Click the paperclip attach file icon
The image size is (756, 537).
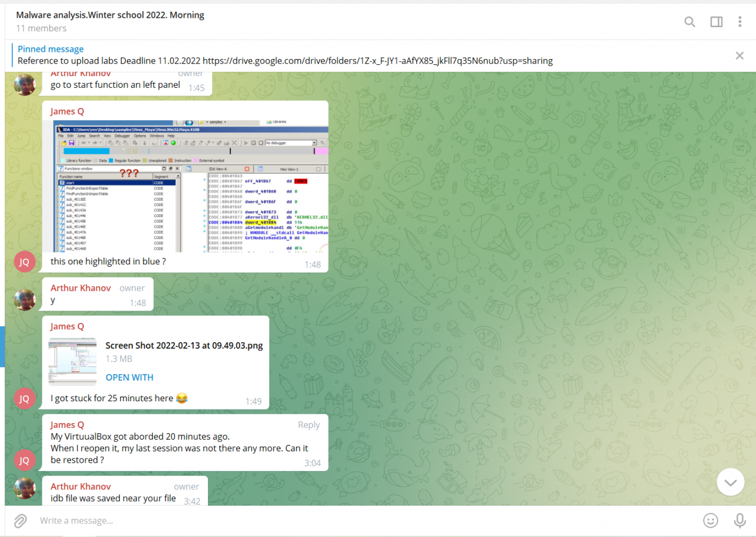[21, 520]
